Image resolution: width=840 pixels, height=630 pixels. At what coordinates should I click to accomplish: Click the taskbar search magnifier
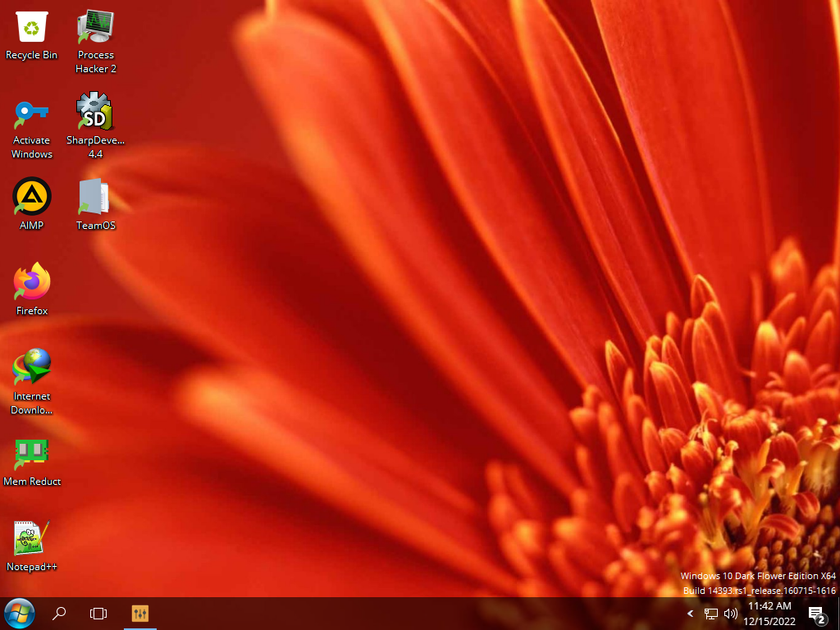tap(59, 613)
